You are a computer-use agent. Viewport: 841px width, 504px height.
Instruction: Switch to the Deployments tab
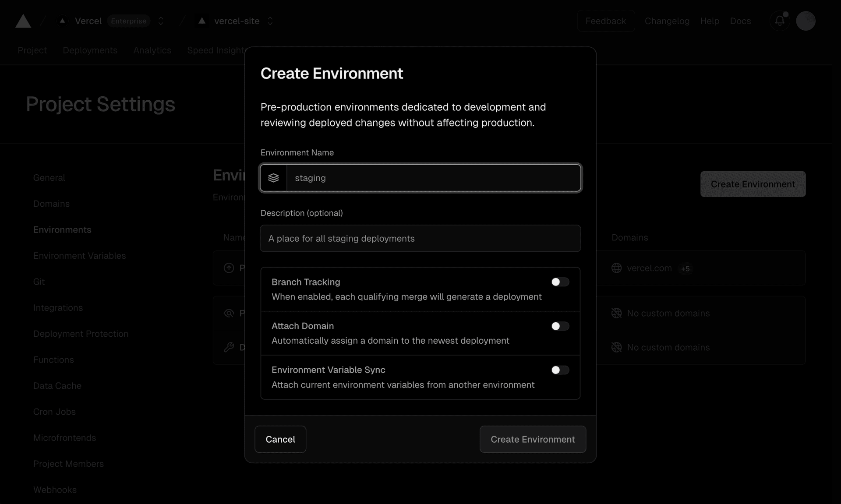(90, 50)
